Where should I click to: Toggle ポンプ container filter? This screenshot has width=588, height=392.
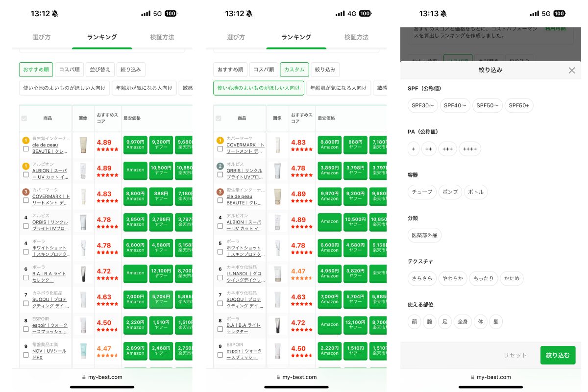point(450,192)
